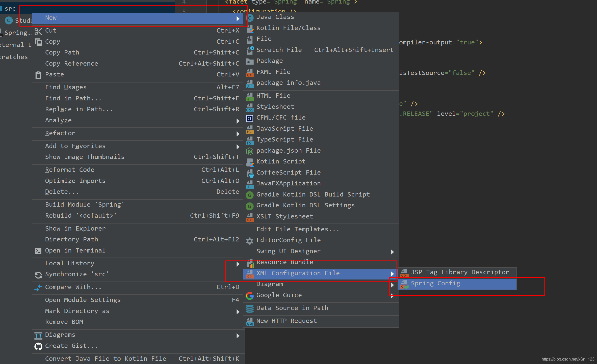Click the Resource Bundle icon
This screenshot has height=364, width=597.
250,263
